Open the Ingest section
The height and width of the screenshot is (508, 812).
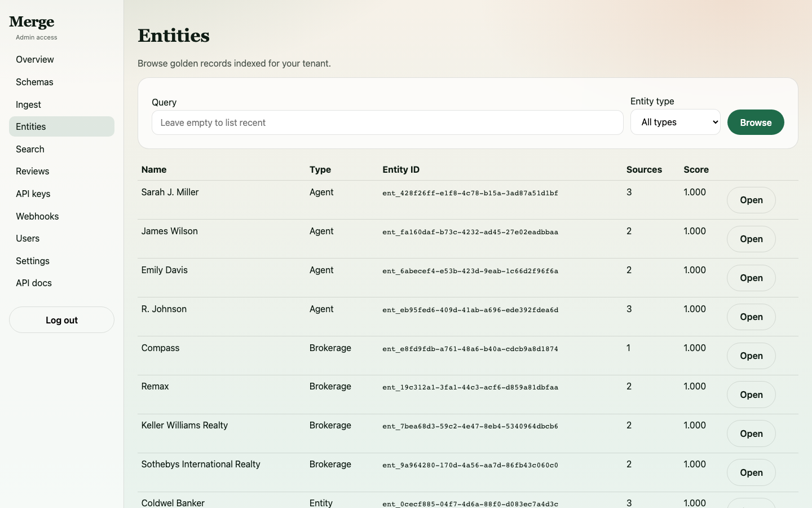point(61,104)
